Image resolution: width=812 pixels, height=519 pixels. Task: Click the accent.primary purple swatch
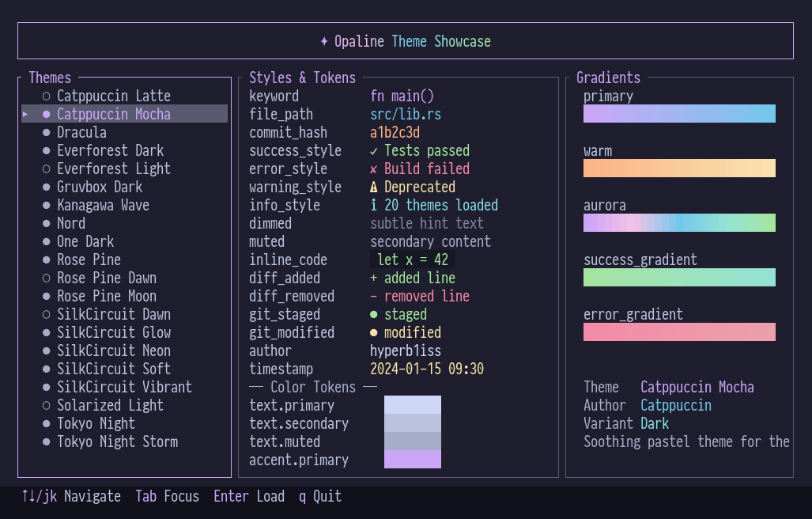pyautogui.click(x=413, y=459)
